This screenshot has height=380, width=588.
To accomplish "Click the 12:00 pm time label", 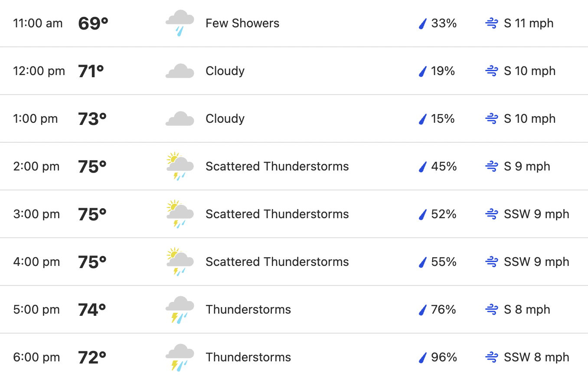I will [39, 71].
